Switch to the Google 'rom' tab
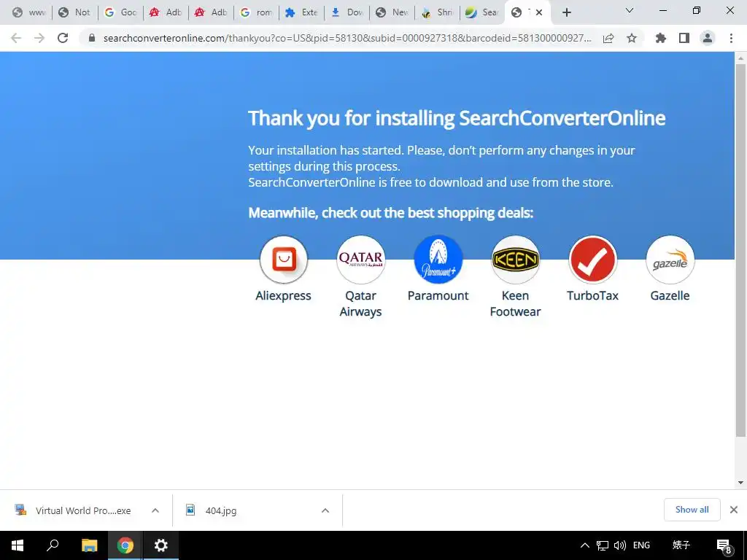 [256, 12]
